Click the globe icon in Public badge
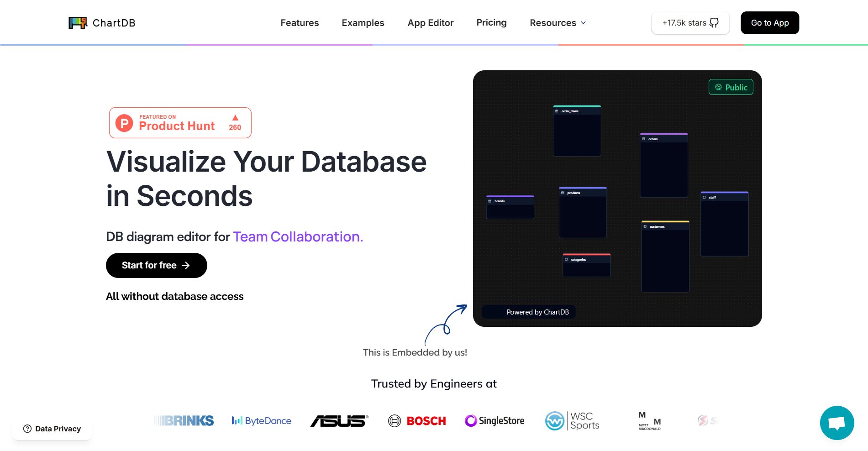This screenshot has height=451, width=868. tap(719, 87)
